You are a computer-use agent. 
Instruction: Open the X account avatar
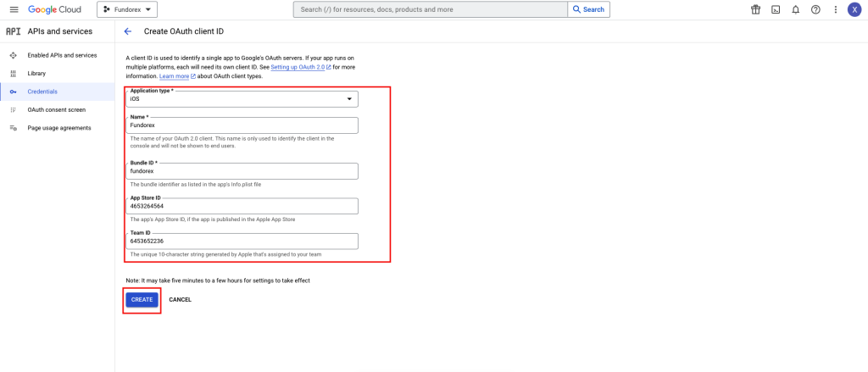[x=854, y=9]
